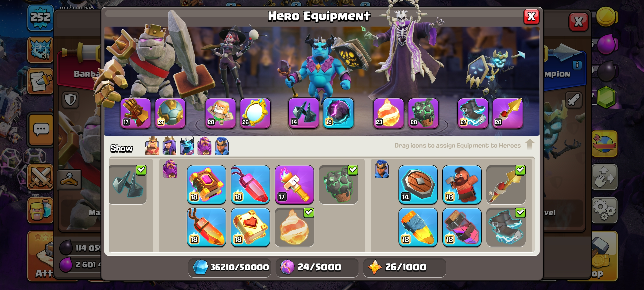Tap the checked golden rocket spear slot
This screenshot has height=290, width=644.
pyautogui.click(x=506, y=184)
